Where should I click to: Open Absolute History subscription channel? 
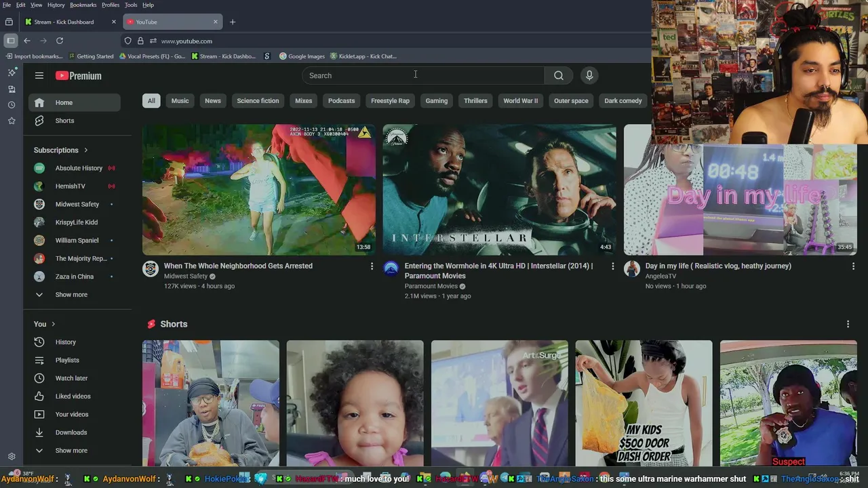(x=75, y=168)
